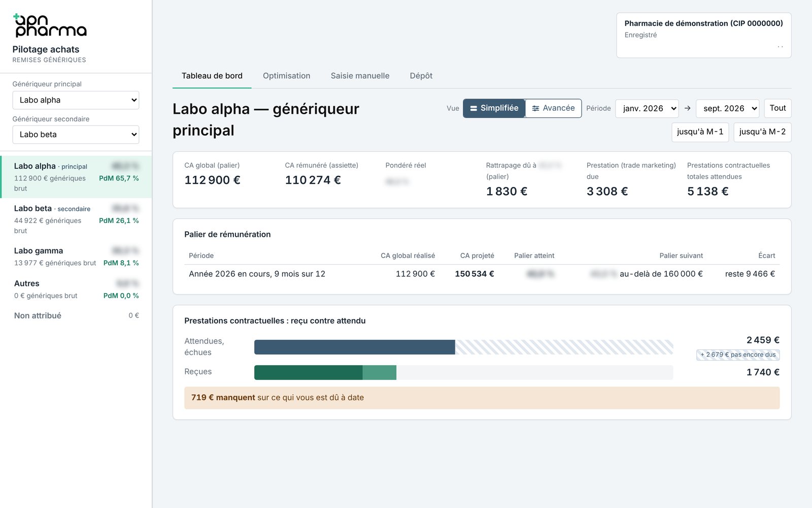Open the Génériqueur principal dropdown
812x508 pixels.
pyautogui.click(x=76, y=100)
